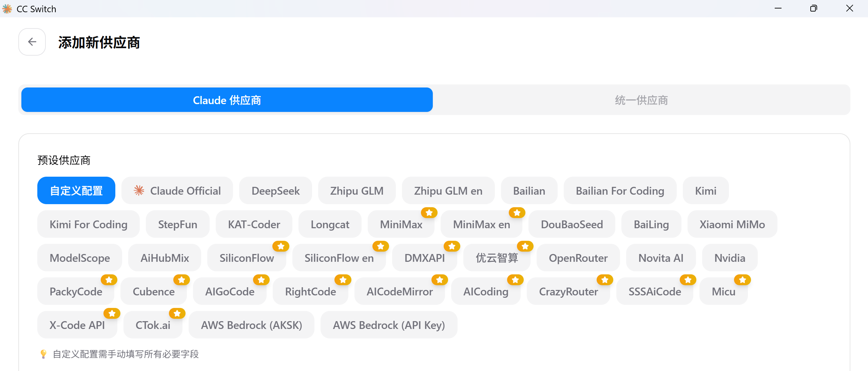Pick the X-Code API preset
The width and height of the screenshot is (868, 371).
click(x=77, y=325)
